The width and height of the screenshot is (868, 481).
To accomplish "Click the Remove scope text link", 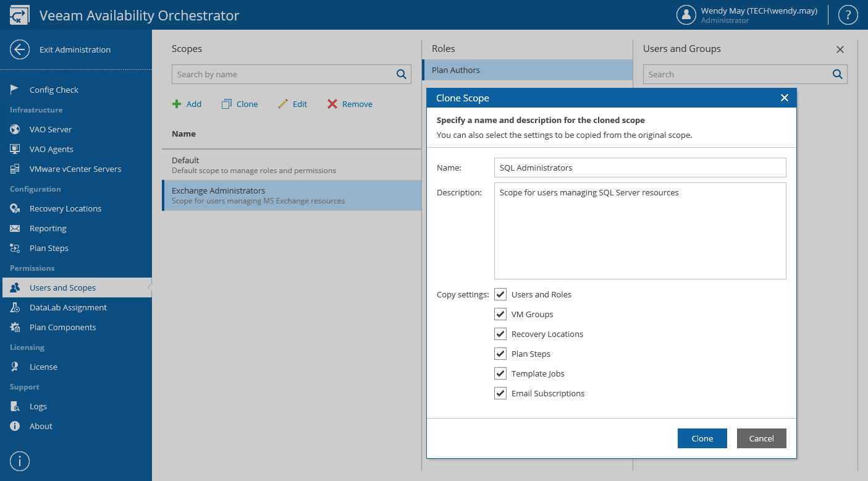I will coord(358,104).
